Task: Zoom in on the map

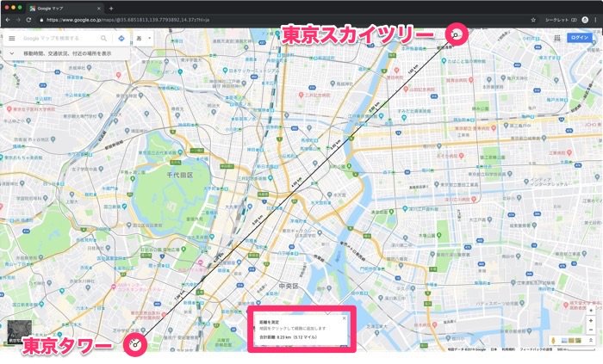Action: click(x=591, y=320)
